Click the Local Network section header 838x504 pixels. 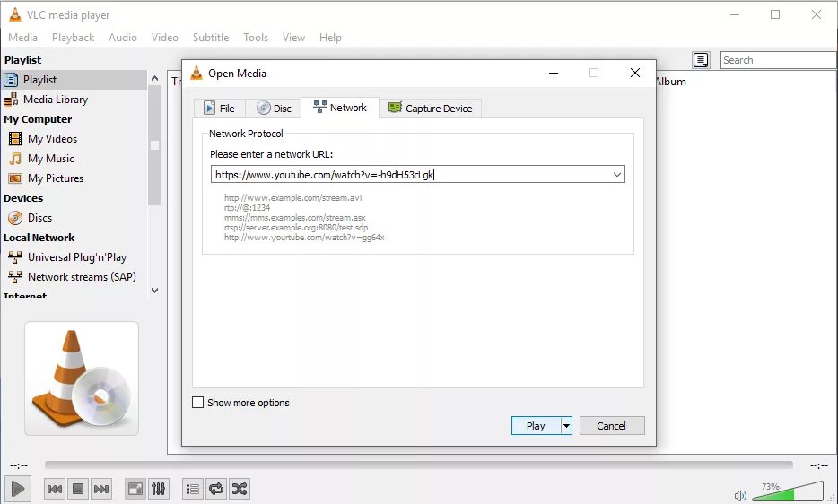coord(39,238)
